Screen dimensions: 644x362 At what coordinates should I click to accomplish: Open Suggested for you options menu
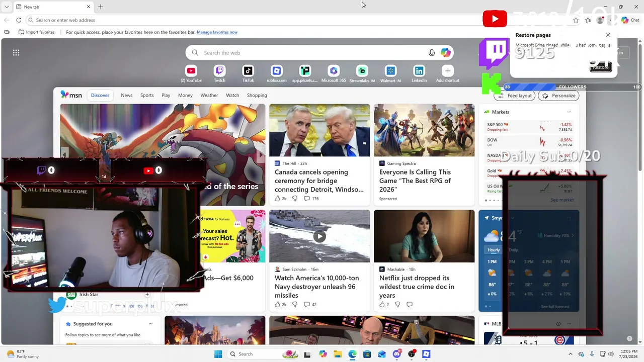[150, 324]
